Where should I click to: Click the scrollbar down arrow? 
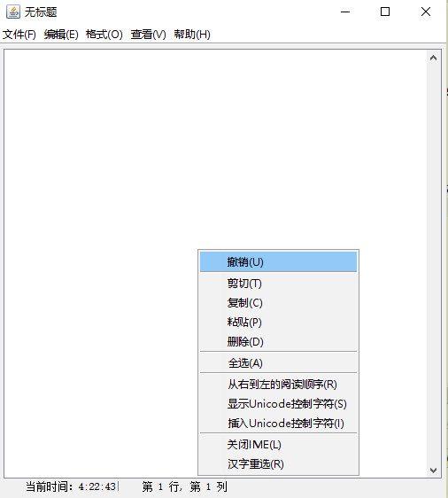point(434,470)
